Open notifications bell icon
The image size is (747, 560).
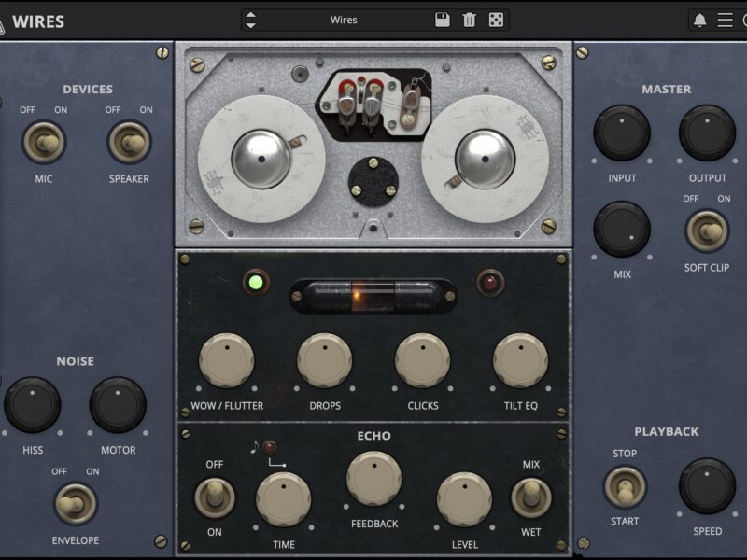pyautogui.click(x=699, y=20)
